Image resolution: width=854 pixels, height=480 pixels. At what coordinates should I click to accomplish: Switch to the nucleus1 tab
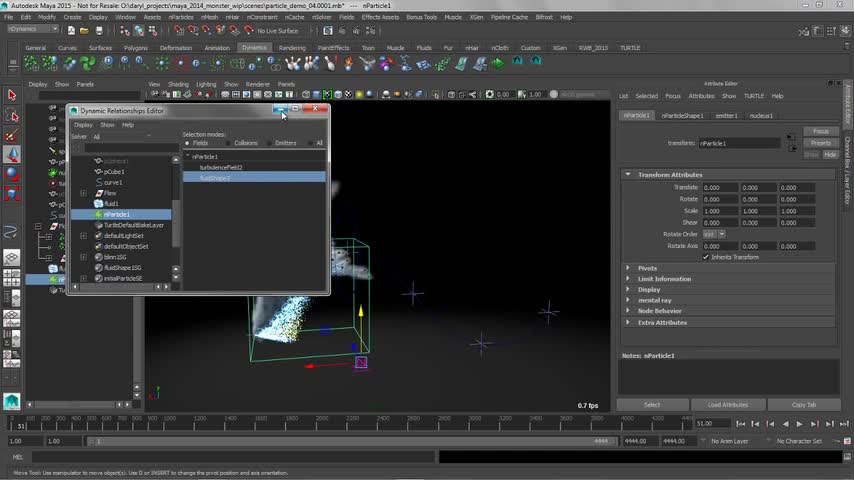click(x=762, y=115)
